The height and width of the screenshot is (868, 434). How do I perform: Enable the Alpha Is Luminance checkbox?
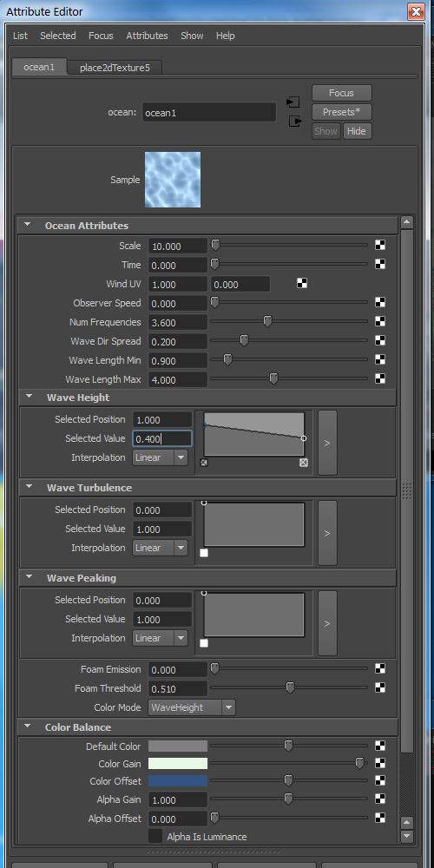(x=155, y=837)
